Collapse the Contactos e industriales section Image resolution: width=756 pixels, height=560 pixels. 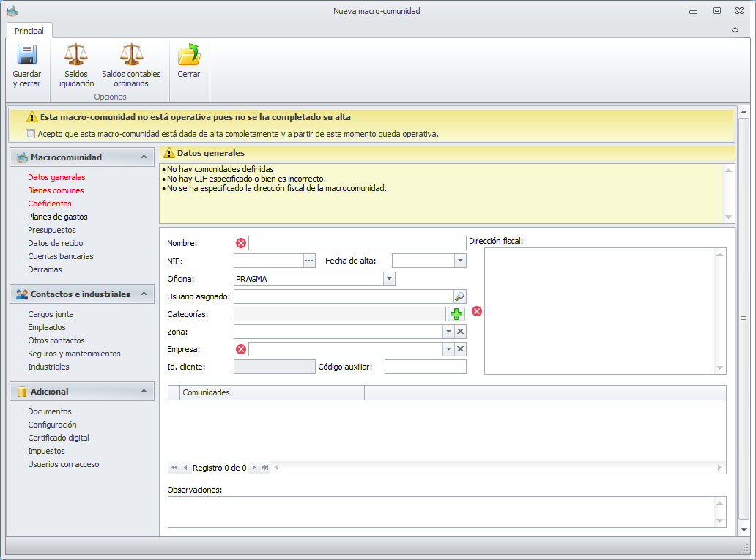click(x=144, y=294)
